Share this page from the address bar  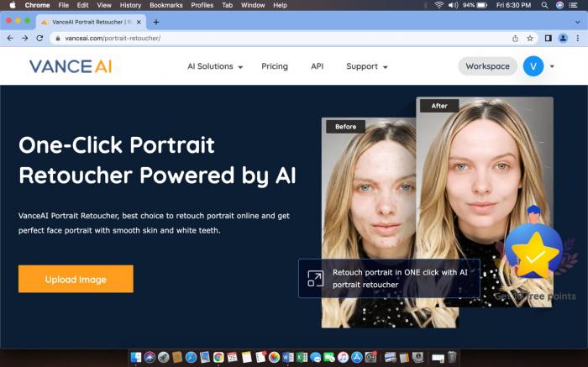point(515,39)
